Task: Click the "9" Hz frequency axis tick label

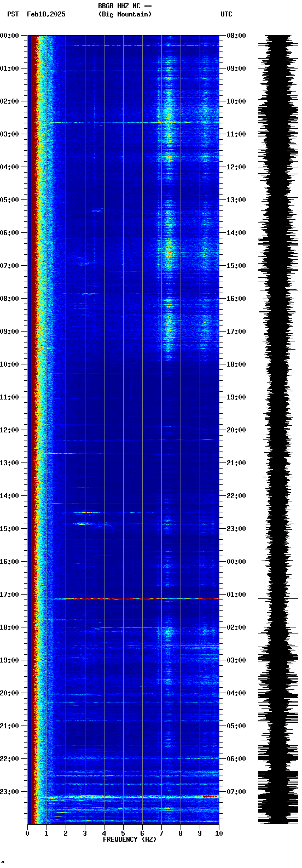Action: coord(200,833)
